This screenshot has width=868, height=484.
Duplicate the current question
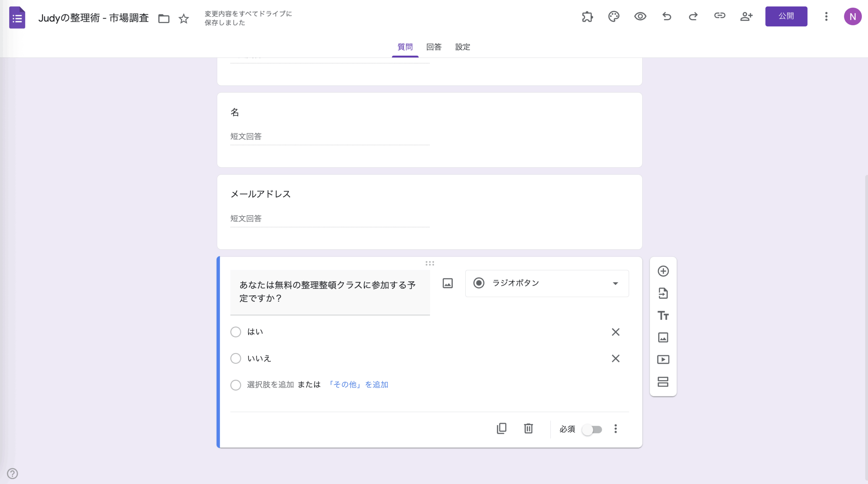coord(502,429)
